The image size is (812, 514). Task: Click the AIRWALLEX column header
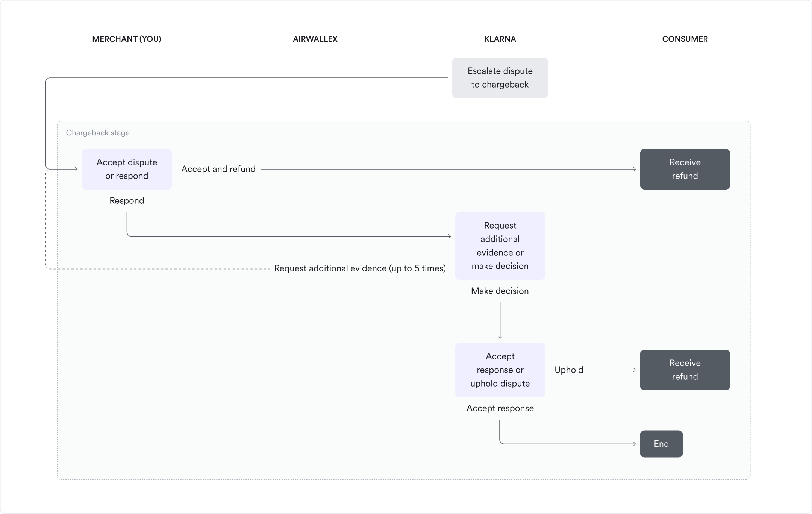pyautogui.click(x=315, y=39)
